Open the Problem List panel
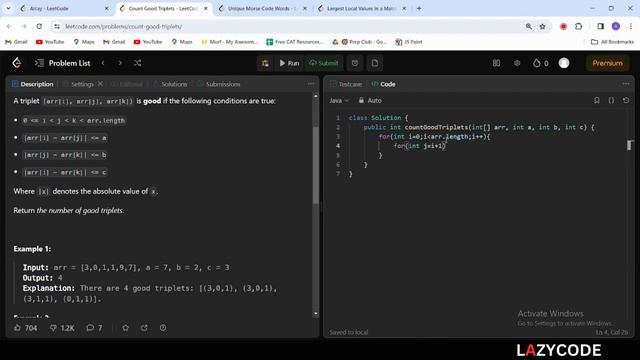Image resolution: width=640 pixels, height=360 pixels. coord(62,63)
